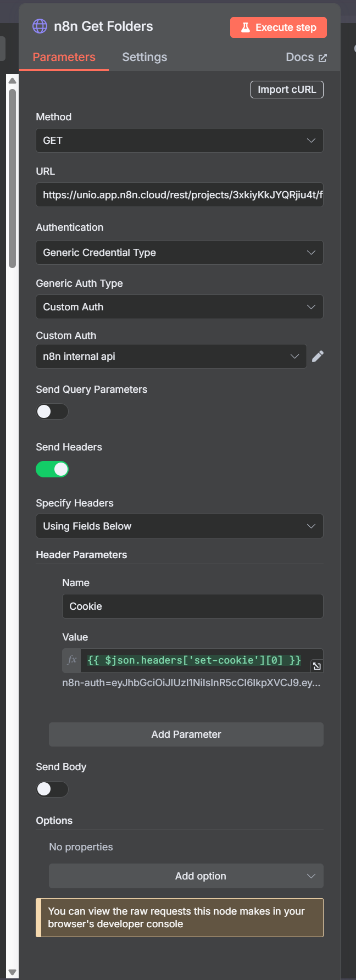Screen dimensions: 356x980
Task: Click the external link icon beside Docs
Action: pos(322,58)
